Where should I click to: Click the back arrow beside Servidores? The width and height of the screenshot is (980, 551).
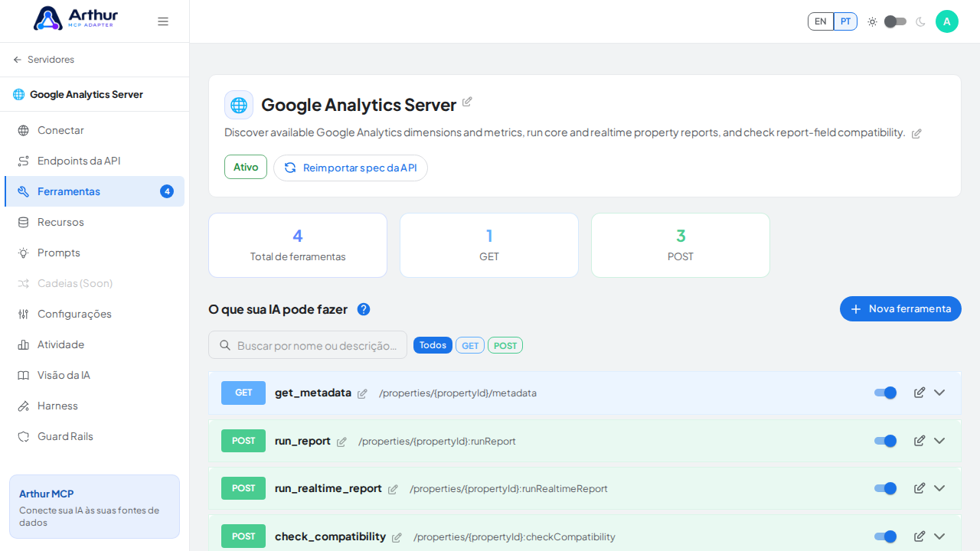click(18, 60)
